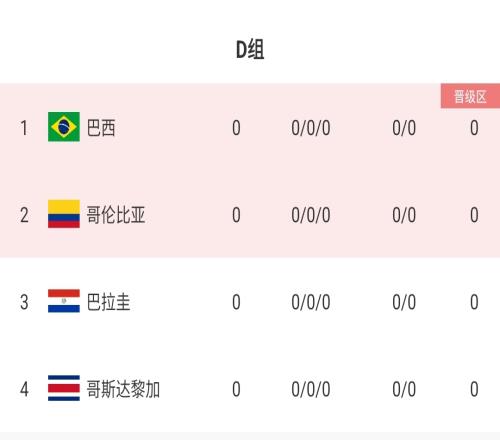This screenshot has height=440, width=500.
Task: Click Costa Rica's matches played value
Action: coord(236,389)
